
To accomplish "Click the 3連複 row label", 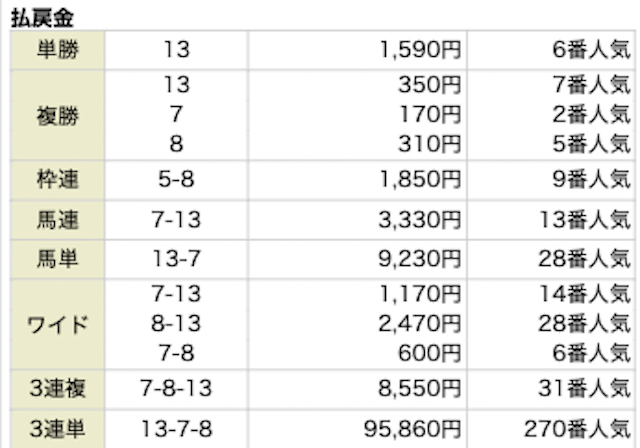I will pos(58,388).
